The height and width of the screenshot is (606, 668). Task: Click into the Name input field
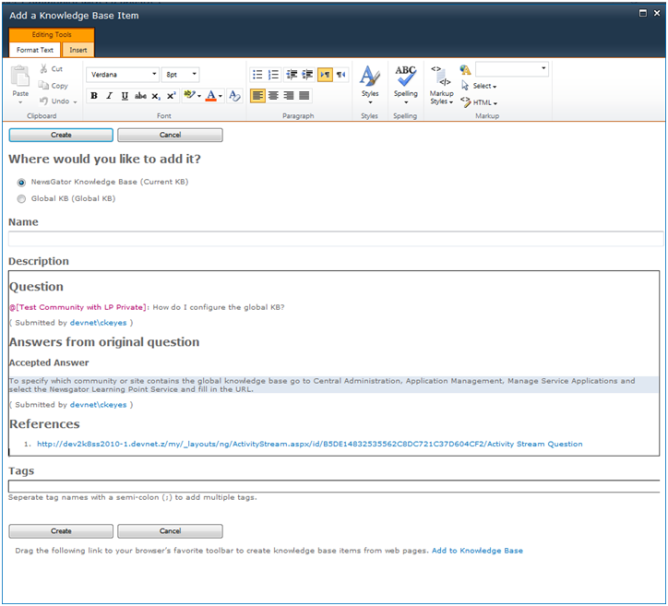335,238
